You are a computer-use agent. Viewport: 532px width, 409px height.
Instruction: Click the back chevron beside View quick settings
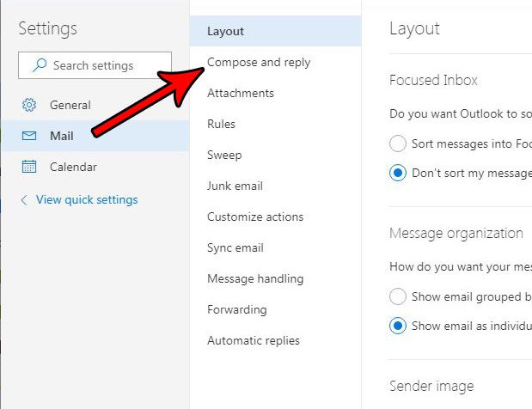(24, 200)
